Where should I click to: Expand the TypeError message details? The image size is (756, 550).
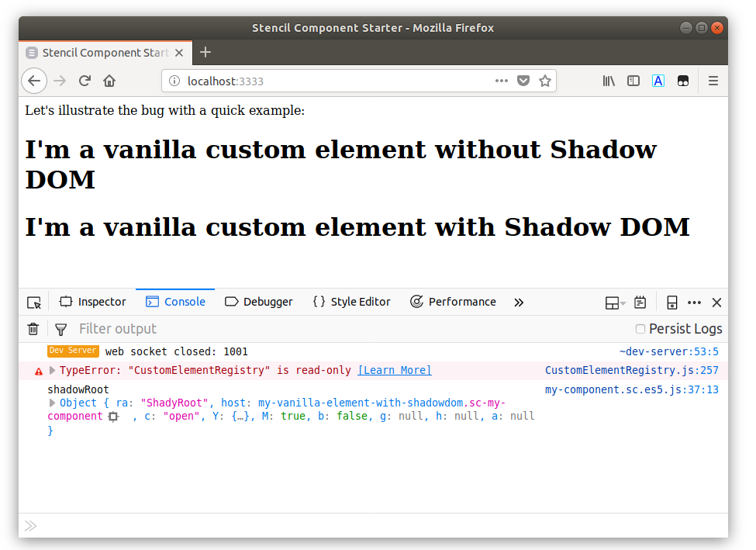(x=53, y=370)
